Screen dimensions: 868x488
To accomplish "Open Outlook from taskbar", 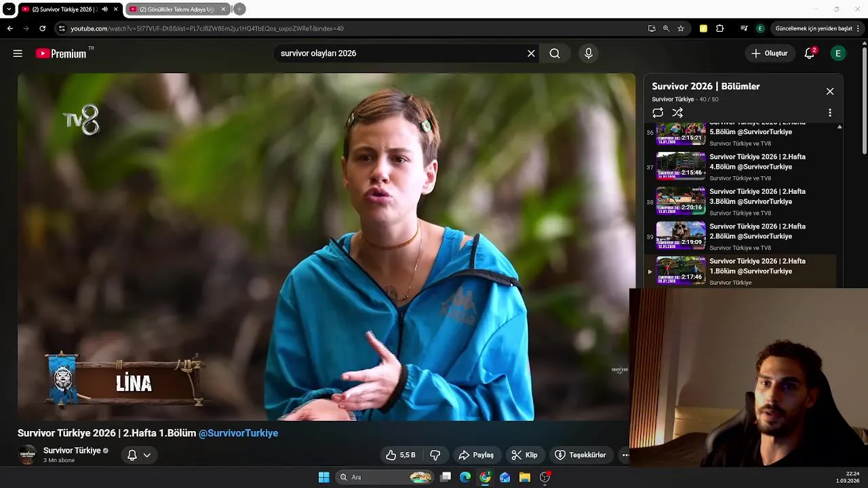I will click(x=505, y=477).
